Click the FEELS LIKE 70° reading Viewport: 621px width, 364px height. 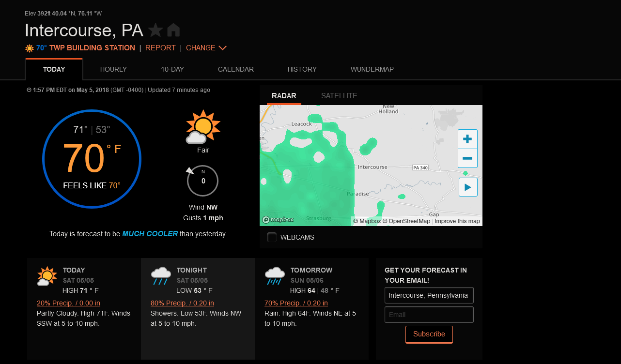(92, 185)
